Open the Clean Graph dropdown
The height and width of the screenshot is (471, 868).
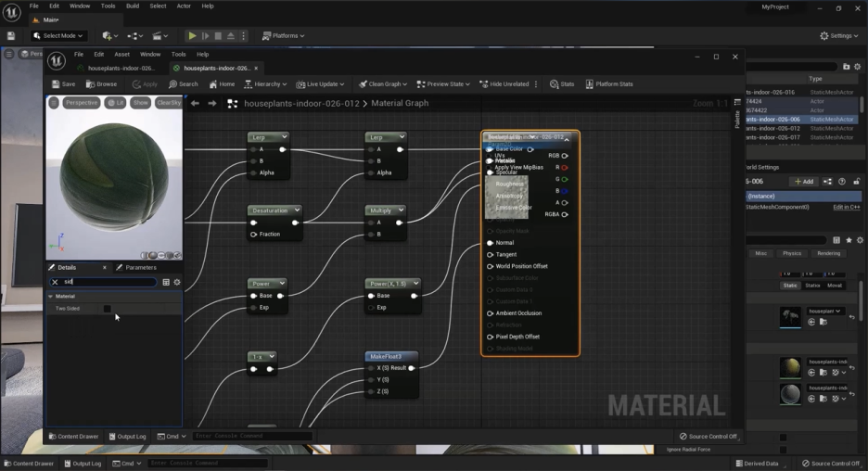click(382, 84)
